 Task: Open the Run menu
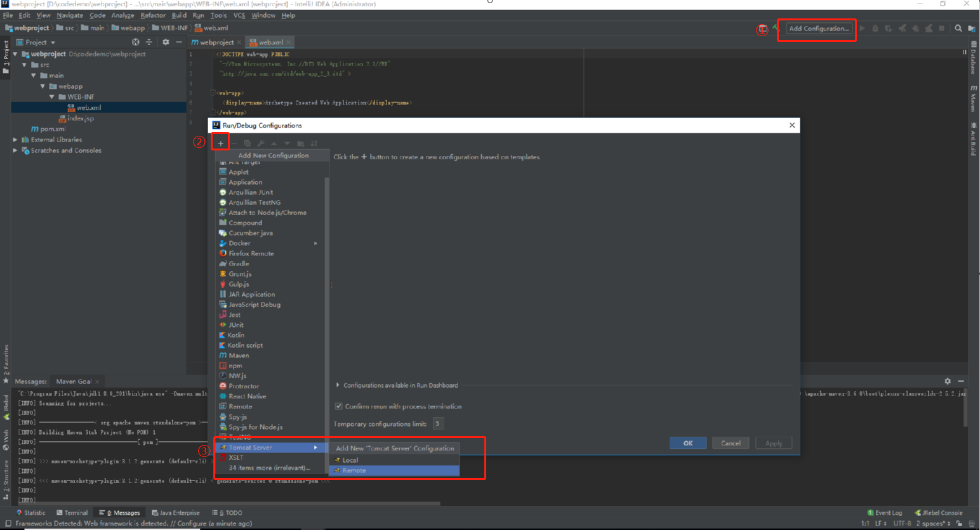[x=198, y=15]
